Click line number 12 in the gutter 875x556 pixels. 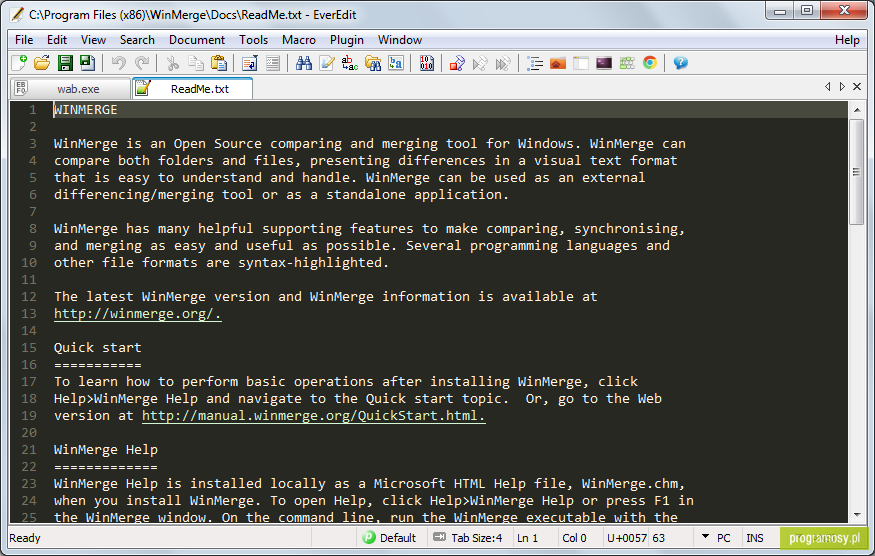pos(29,297)
